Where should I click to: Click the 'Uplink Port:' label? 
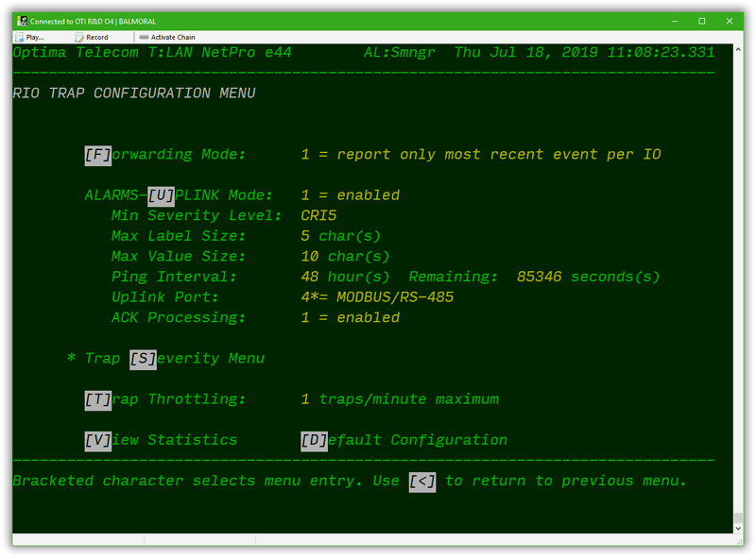164,297
